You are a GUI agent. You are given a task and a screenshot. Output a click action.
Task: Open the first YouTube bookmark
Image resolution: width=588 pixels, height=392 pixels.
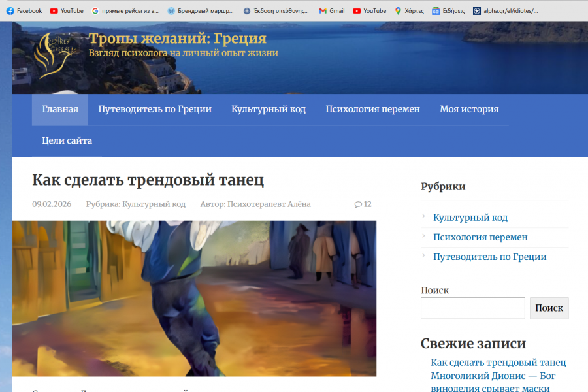(x=67, y=11)
